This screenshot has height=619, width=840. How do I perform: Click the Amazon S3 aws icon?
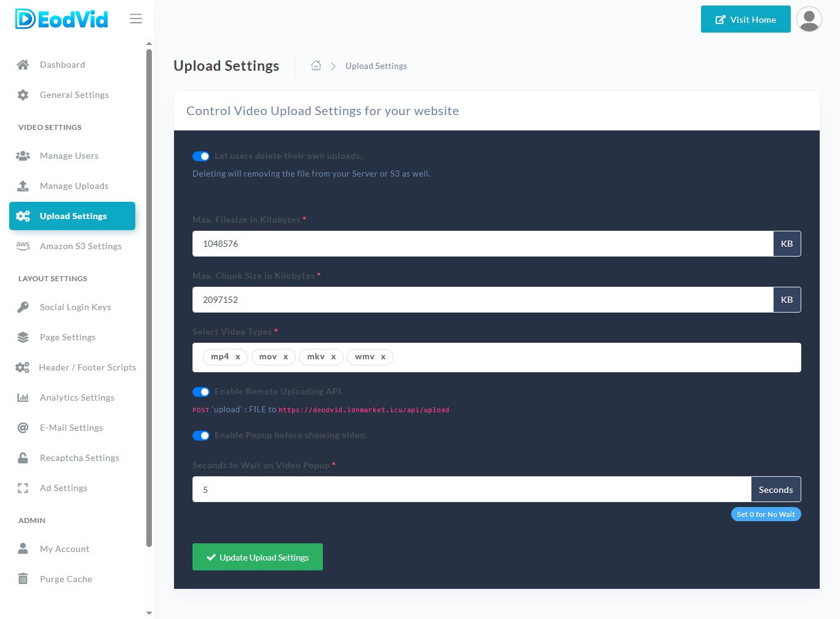point(23,246)
